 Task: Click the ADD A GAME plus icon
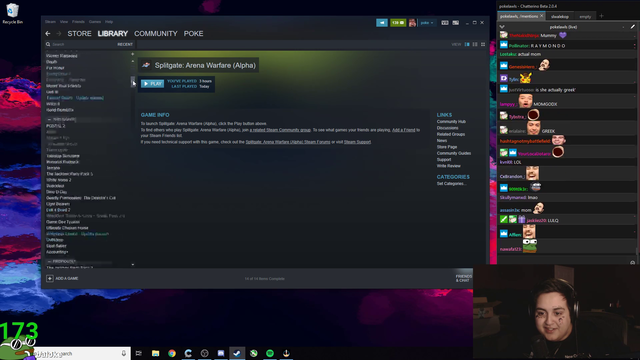[50, 278]
